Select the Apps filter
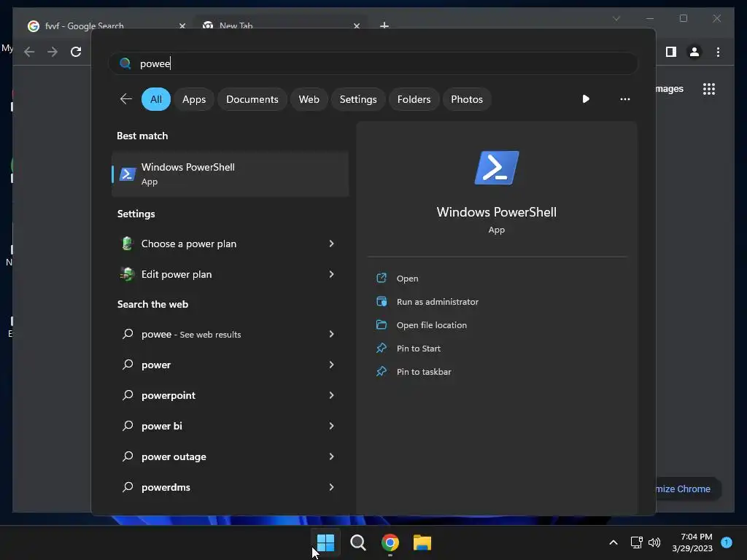The height and width of the screenshot is (560, 747). pos(194,99)
